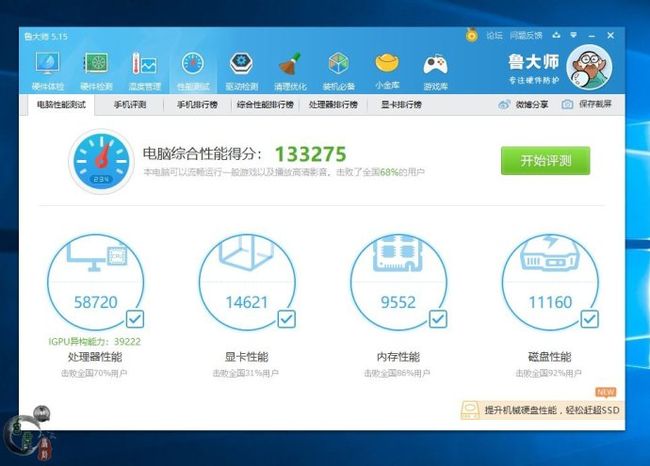The width and height of the screenshot is (650, 466).
Task: Click the medal icon in the title bar
Action: pos(471,35)
